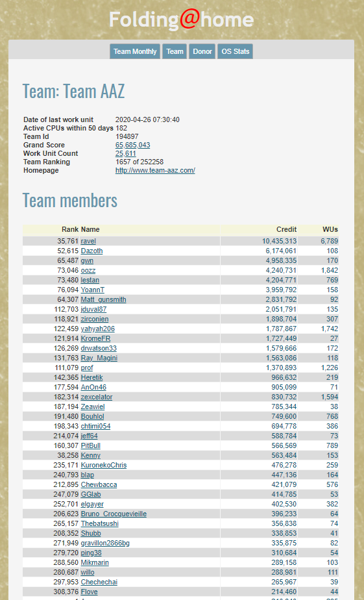This screenshot has width=364, height=600.
Task: Open donor Heretik's profile
Action: click(x=91, y=378)
